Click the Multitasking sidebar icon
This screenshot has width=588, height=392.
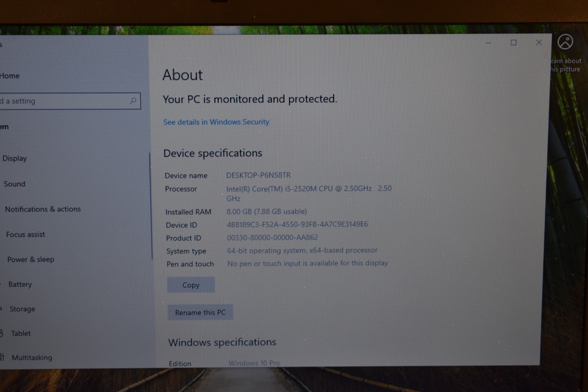[x=2, y=357]
